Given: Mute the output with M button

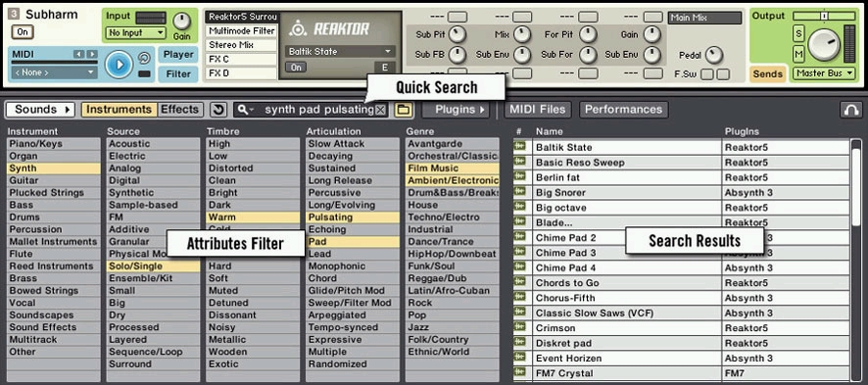Looking at the screenshot, I should coord(798,54).
